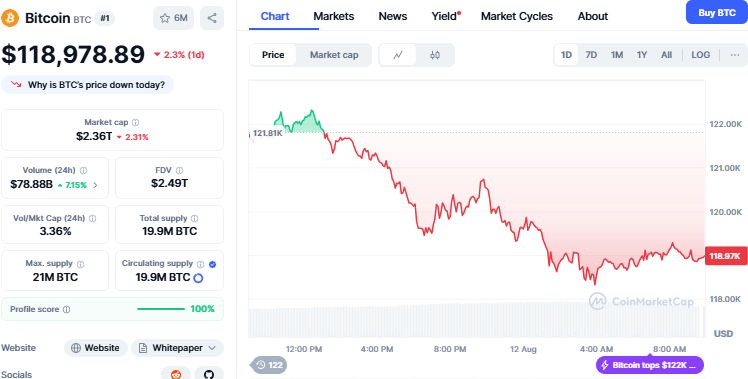The image size is (748, 379).
Task: Click the 'Bitcoin tops $122K' news marker
Action: click(x=650, y=366)
